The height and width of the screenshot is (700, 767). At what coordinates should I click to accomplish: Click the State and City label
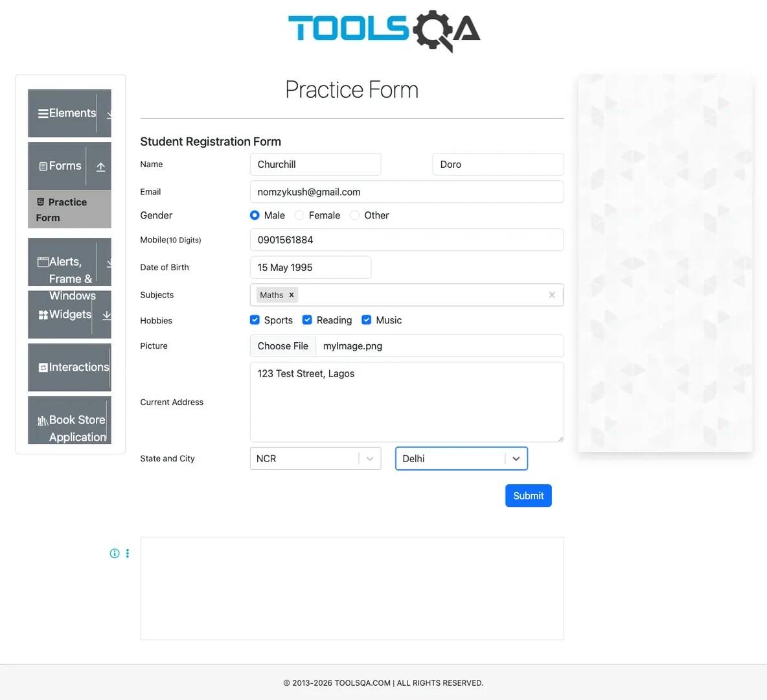click(167, 459)
